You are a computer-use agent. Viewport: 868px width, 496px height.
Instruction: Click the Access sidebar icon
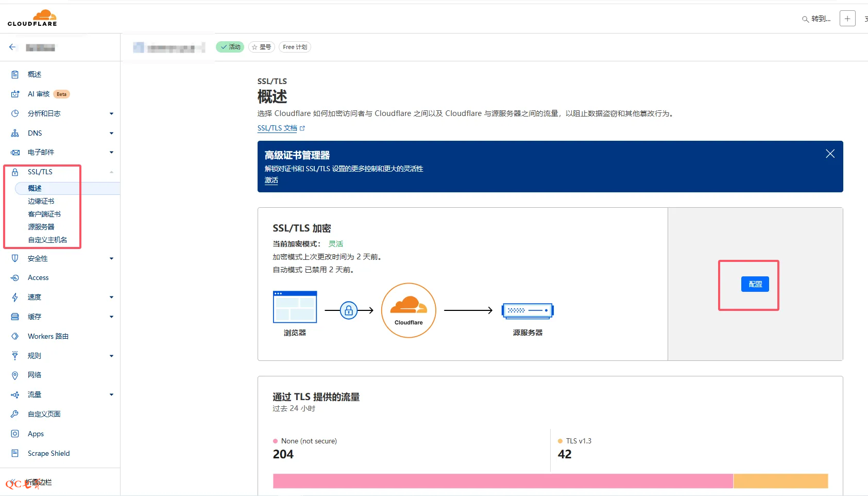[15, 278]
